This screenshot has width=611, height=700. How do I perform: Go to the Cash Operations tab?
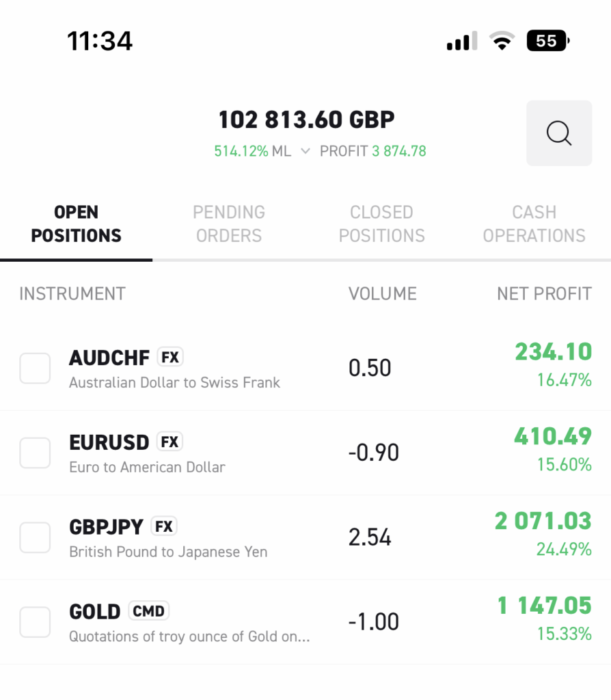coord(534,224)
